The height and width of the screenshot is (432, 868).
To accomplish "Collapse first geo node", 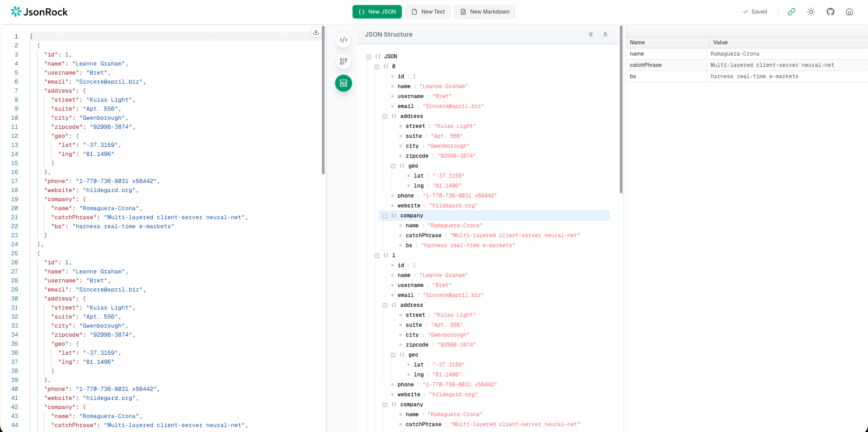I will [x=393, y=166].
